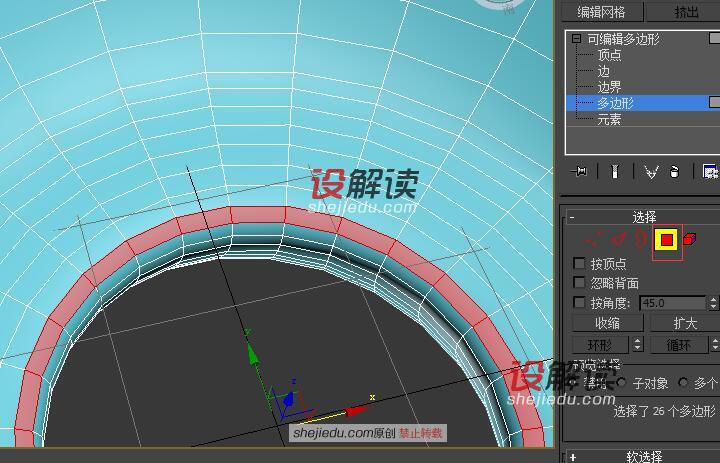Click 循环 selection button
This screenshot has width=720, height=463.
(679, 344)
